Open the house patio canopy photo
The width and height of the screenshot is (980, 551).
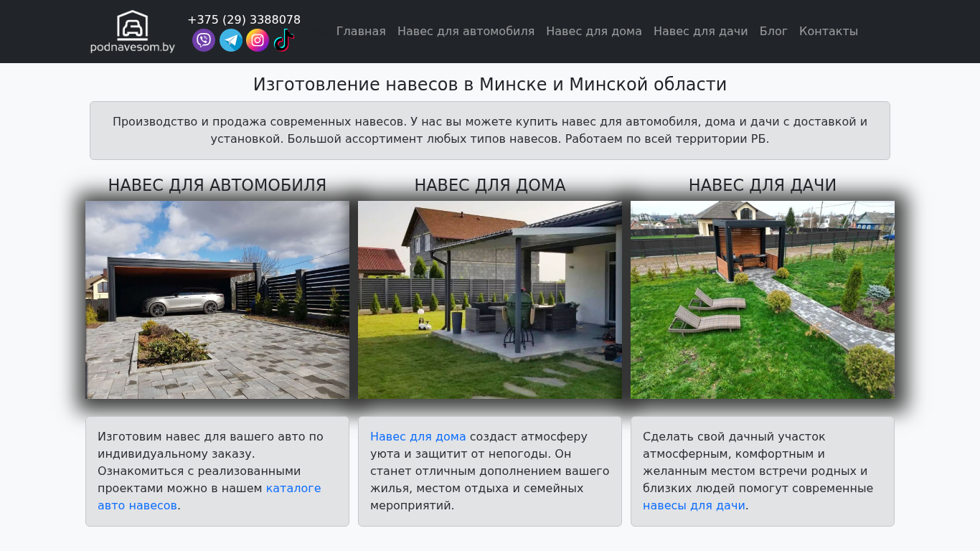click(x=490, y=300)
